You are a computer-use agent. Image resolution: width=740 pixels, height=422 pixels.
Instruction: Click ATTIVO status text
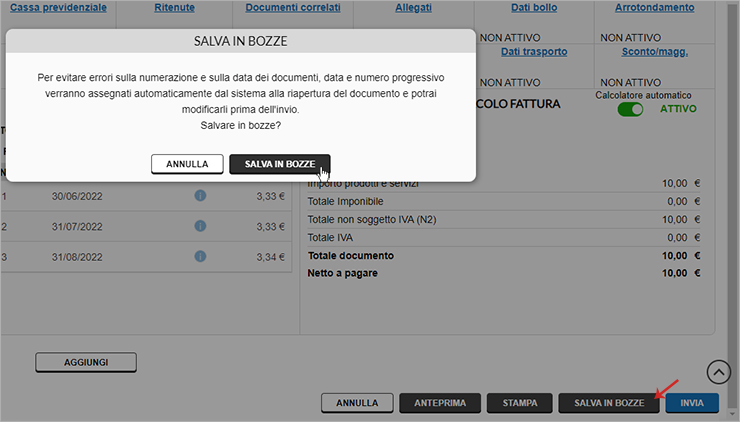tap(678, 109)
